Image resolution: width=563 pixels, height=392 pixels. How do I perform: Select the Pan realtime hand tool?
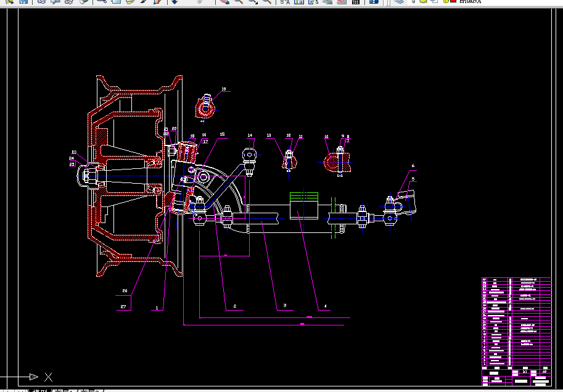click(225, 1)
